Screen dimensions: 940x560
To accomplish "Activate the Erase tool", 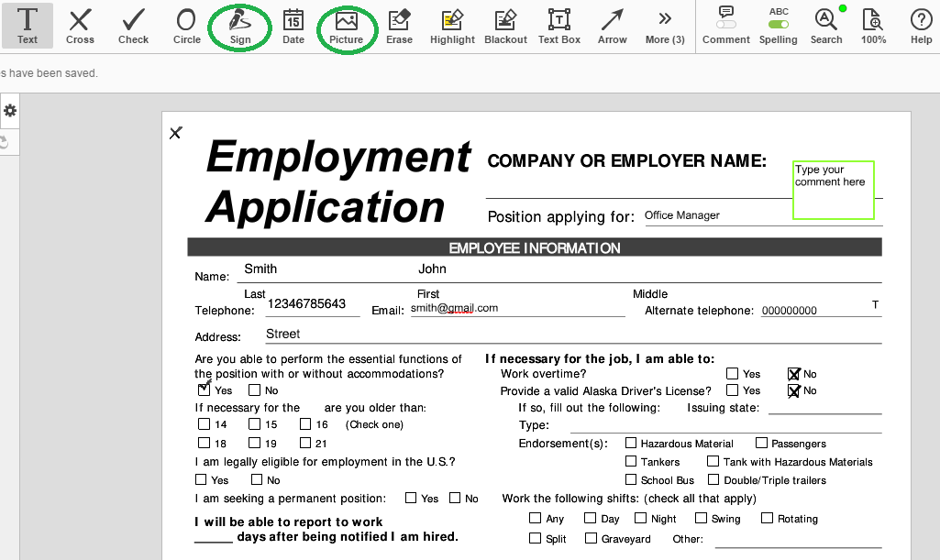I will [399, 26].
